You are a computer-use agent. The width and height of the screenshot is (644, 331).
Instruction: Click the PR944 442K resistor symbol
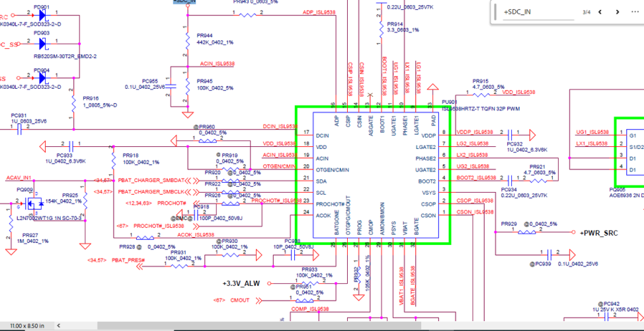coord(187,42)
